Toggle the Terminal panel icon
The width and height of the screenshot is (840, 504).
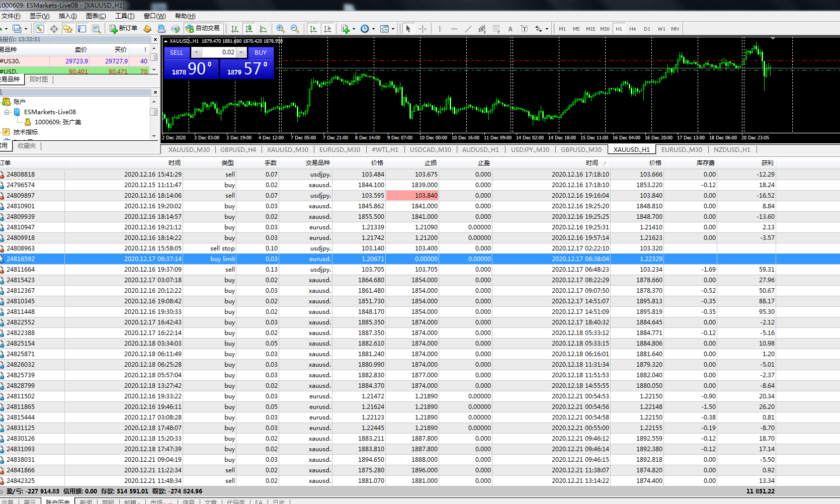82,29
